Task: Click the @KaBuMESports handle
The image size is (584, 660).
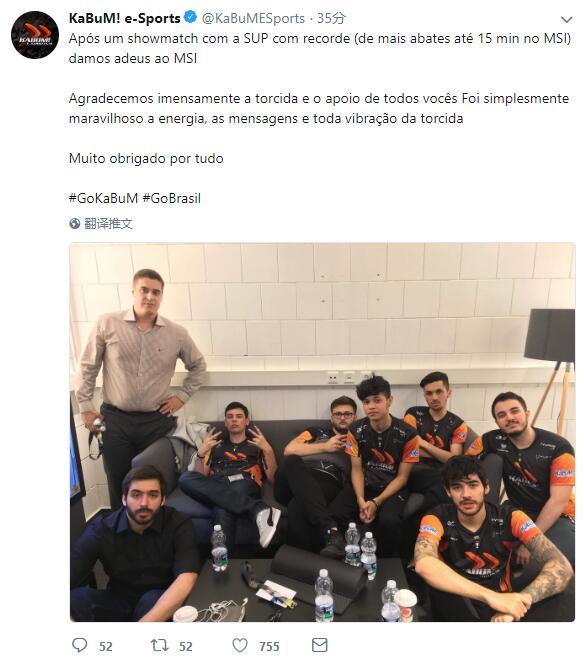Action: pos(253,19)
